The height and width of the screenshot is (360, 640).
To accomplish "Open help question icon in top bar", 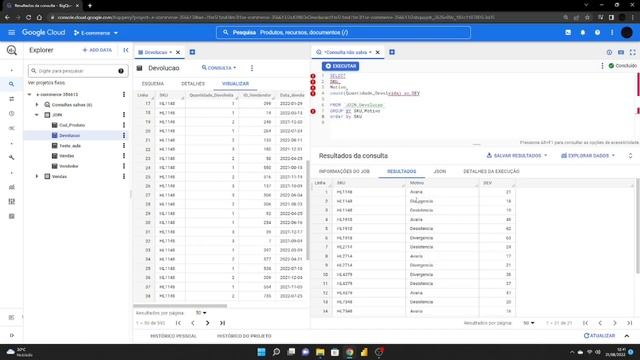I will click(598, 33).
